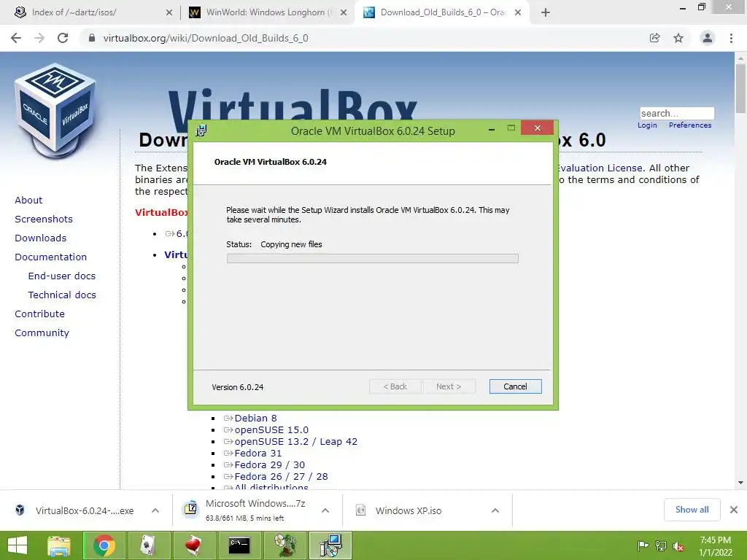Image resolution: width=747 pixels, height=560 pixels.
Task: Minimize the VirtualBox Setup dialog
Action: tap(491, 129)
